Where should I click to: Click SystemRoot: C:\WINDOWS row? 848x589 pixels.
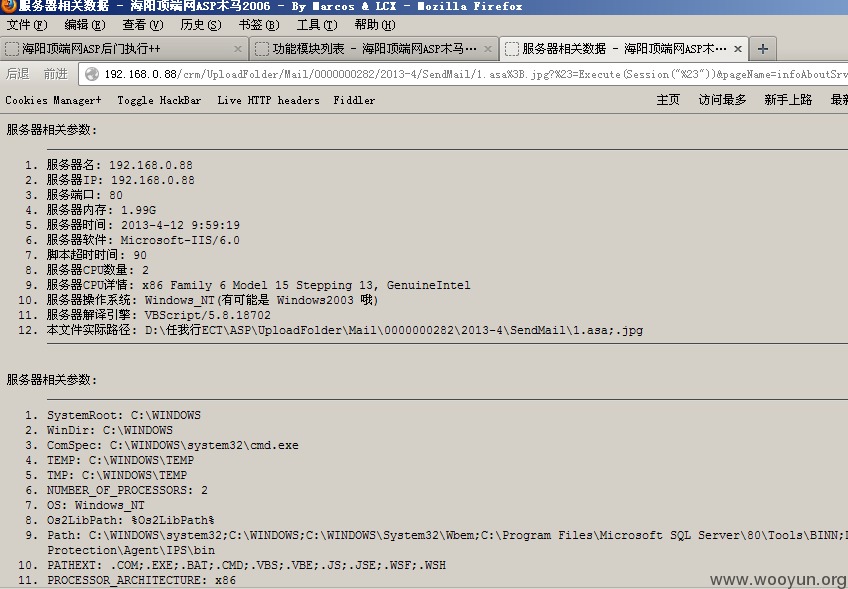point(124,415)
